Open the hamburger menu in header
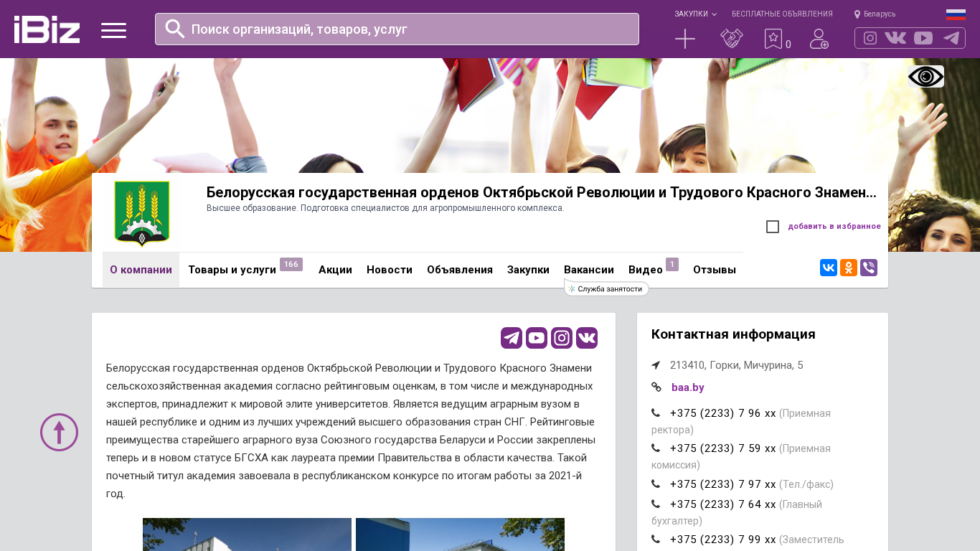Viewport: 980px width, 551px height. pos(113,30)
